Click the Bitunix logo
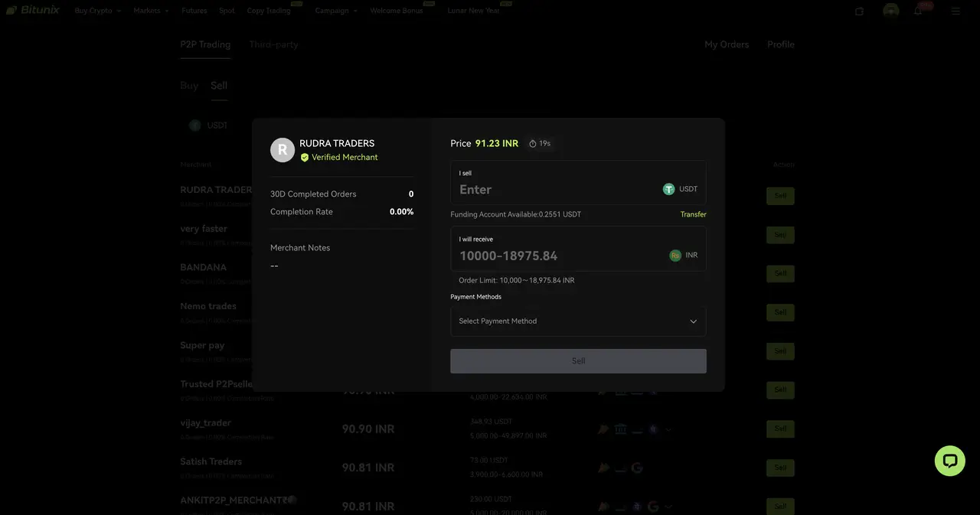Viewport: 980px width, 515px height. 31,10
